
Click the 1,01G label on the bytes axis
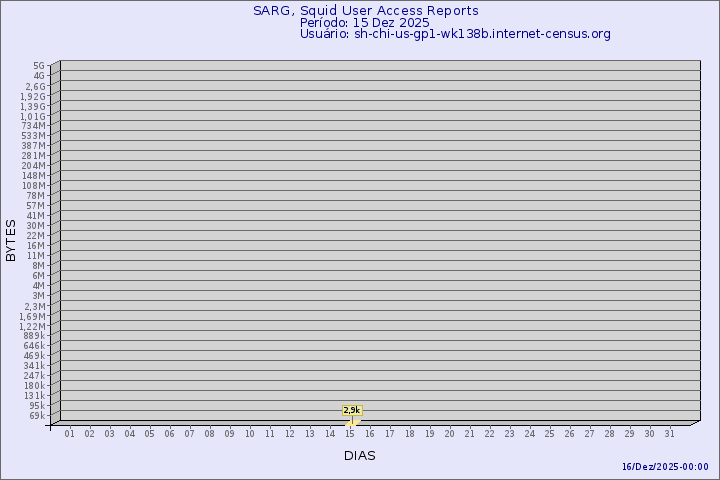click(x=33, y=116)
